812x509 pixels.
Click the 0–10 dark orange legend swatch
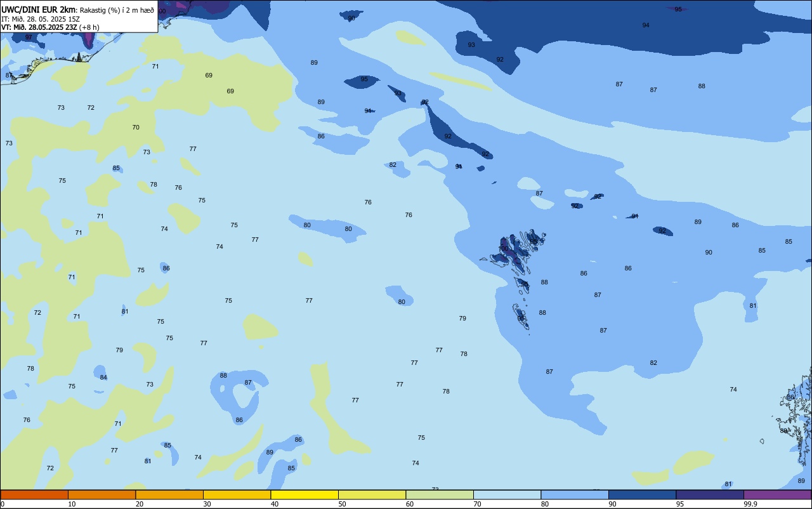click(34, 494)
